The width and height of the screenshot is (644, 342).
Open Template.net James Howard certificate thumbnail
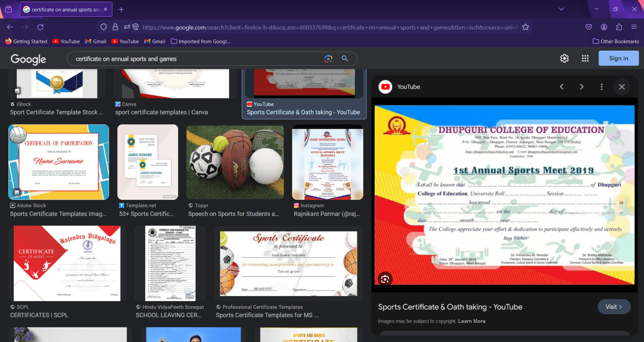click(148, 162)
